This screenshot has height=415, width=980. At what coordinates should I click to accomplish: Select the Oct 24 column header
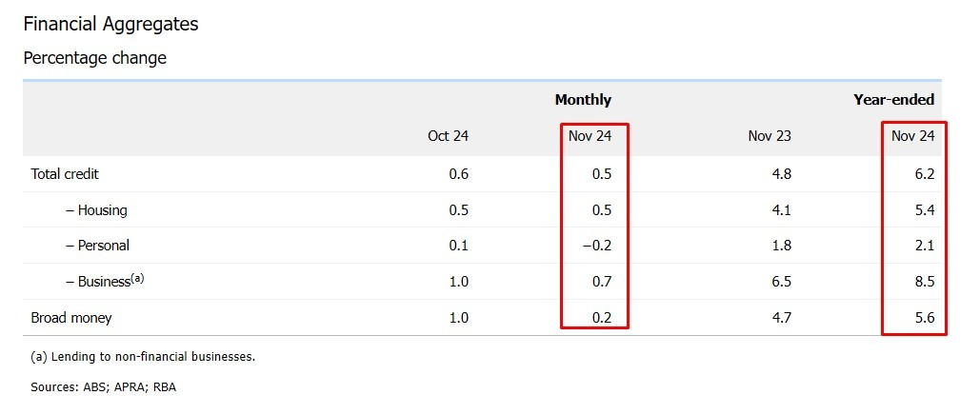449,136
